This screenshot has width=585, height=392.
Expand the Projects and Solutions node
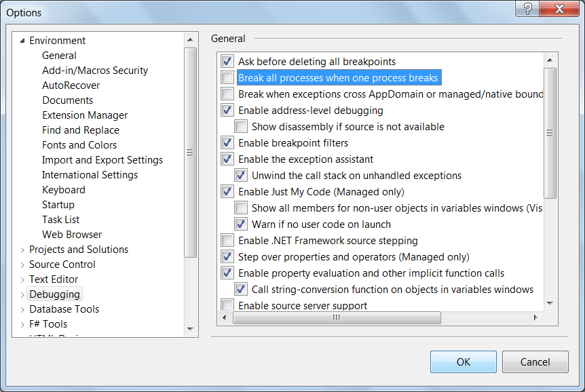(x=22, y=250)
